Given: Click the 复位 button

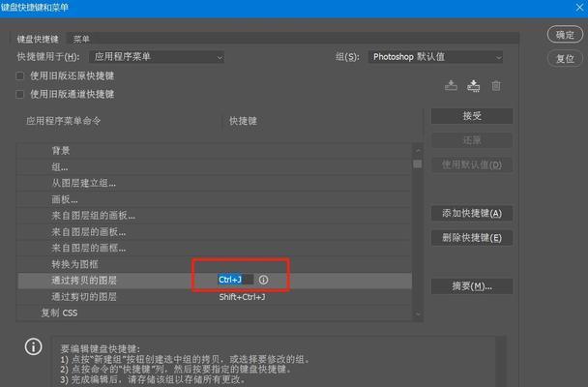Looking at the screenshot, I should point(565,58).
